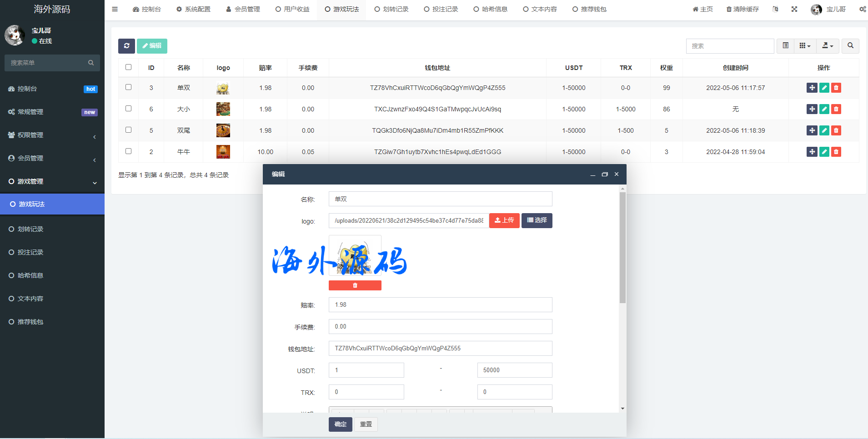868x439 pixels.
Task: Tick the checkbox for 双尾 row
Action: tap(129, 130)
